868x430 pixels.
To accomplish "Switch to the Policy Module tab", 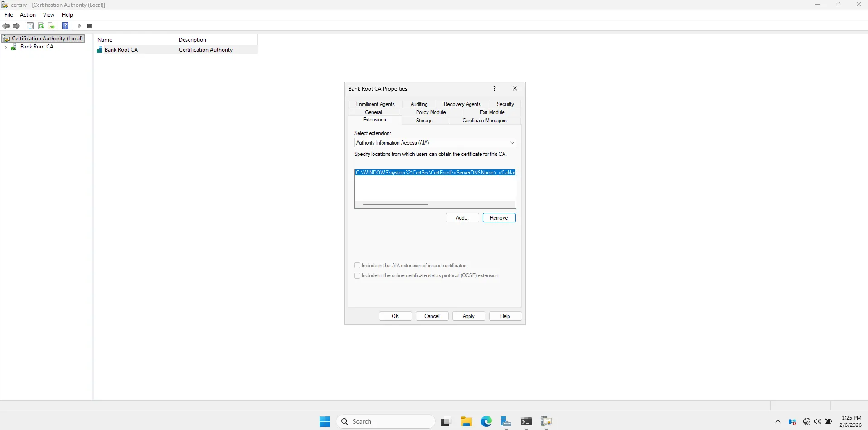I will (431, 112).
